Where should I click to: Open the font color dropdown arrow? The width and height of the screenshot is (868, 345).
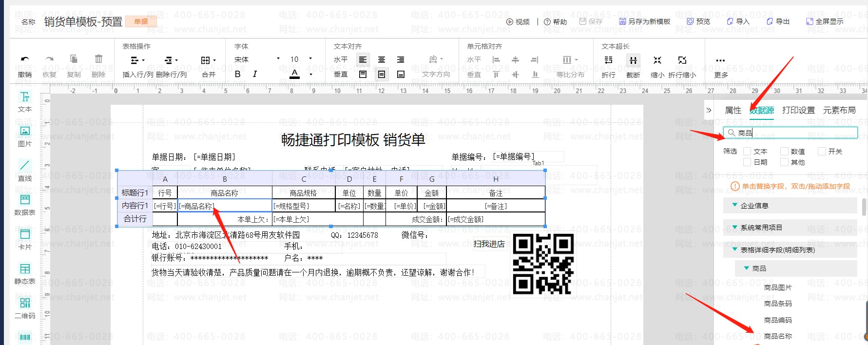pos(311,75)
